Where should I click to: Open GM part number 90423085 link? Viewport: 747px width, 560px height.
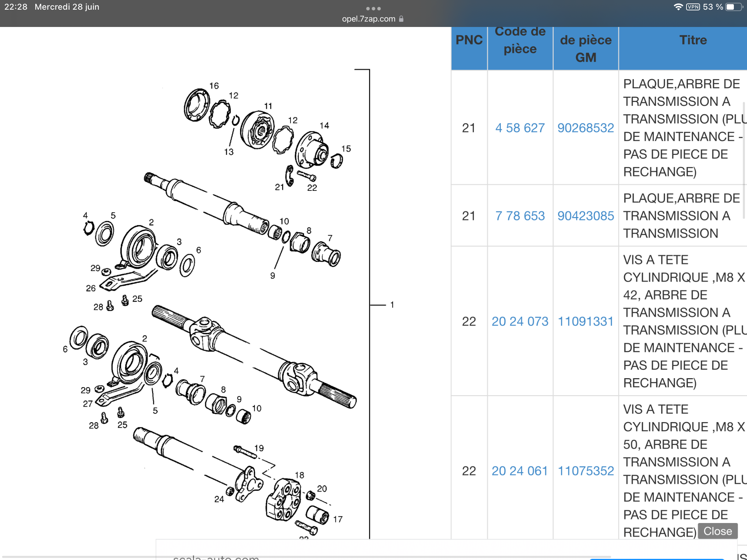tap(585, 216)
